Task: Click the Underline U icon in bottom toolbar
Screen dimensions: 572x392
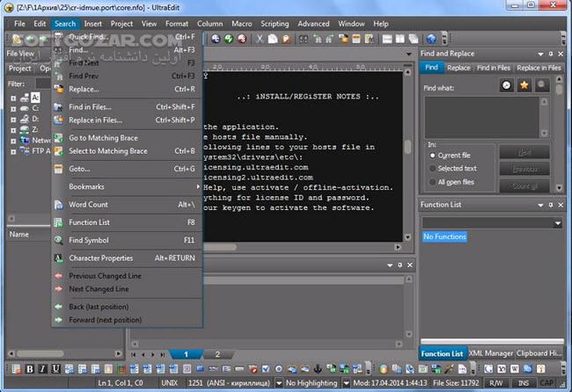Action: click(x=55, y=369)
